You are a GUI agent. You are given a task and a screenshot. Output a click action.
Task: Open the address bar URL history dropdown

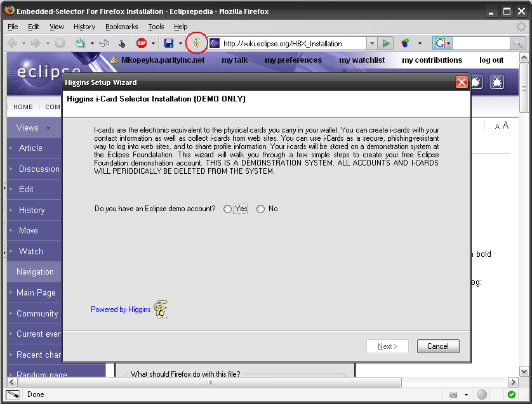pos(372,43)
